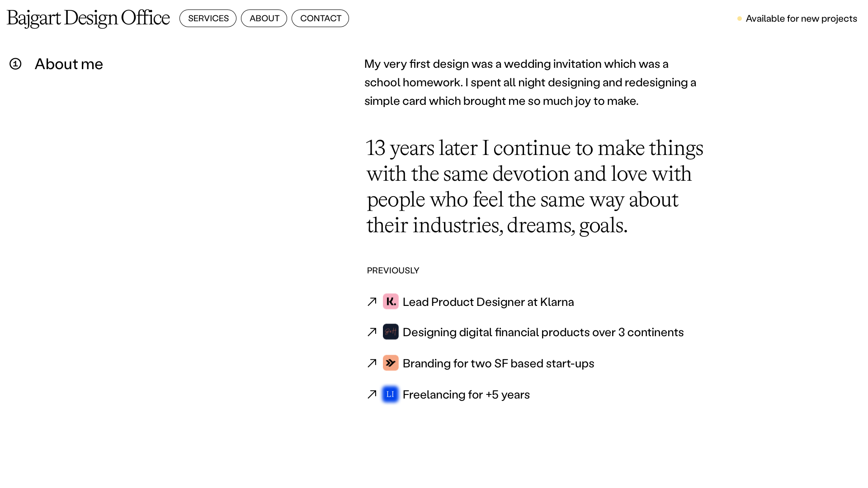
Task: Click the About me section heading
Action: click(x=69, y=64)
